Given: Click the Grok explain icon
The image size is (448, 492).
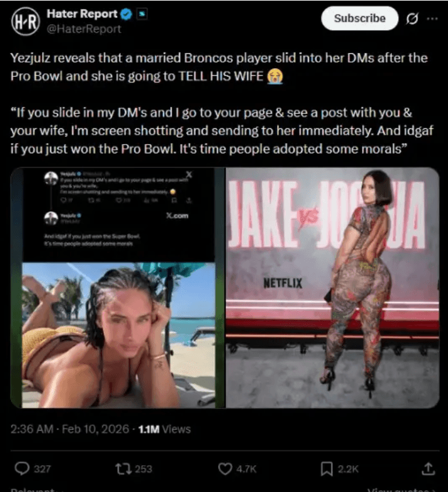Looking at the screenshot, I should [x=412, y=19].
